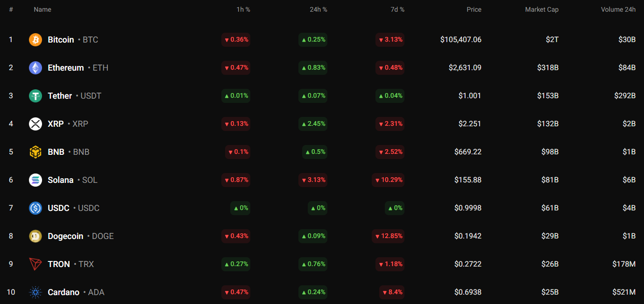
Task: Click the BNB yellow logo icon
Action: point(35,152)
